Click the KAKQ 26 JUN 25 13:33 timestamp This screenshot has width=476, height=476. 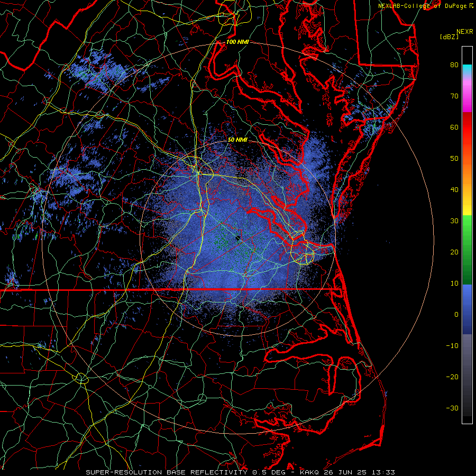coord(347,472)
